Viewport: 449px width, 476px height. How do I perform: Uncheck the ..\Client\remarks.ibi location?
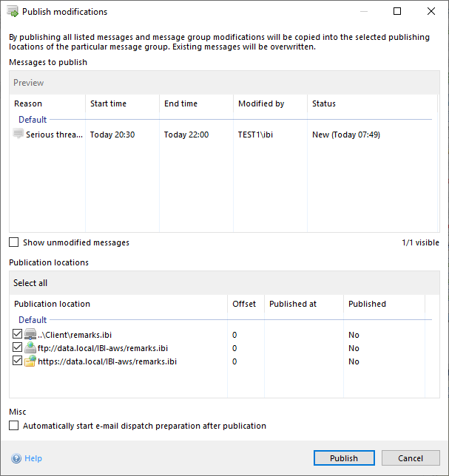click(x=18, y=335)
